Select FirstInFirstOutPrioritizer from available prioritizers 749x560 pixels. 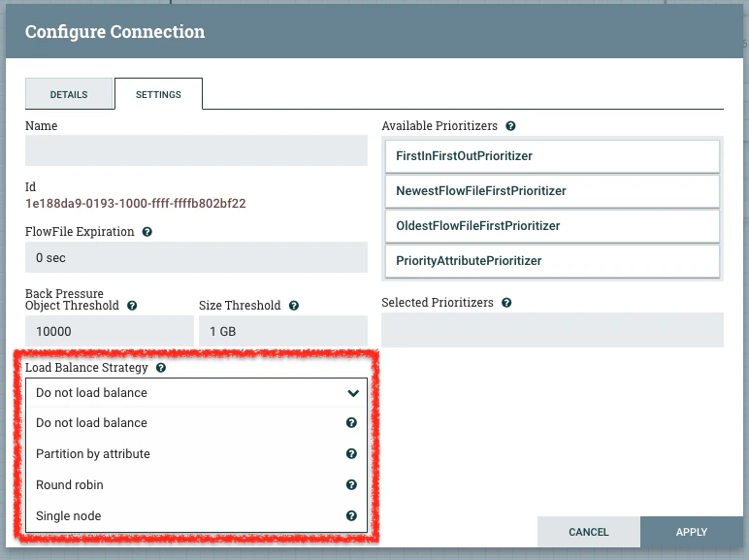[x=552, y=156]
